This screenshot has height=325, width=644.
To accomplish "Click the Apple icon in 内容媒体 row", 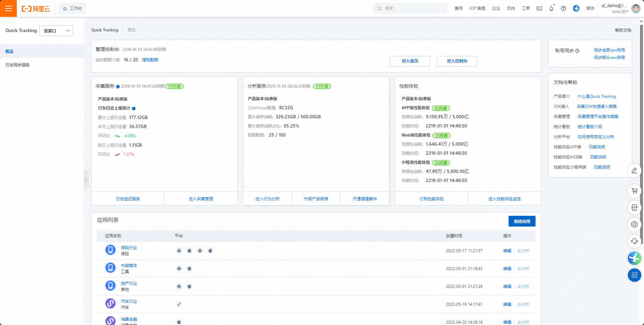I will [x=190, y=268].
